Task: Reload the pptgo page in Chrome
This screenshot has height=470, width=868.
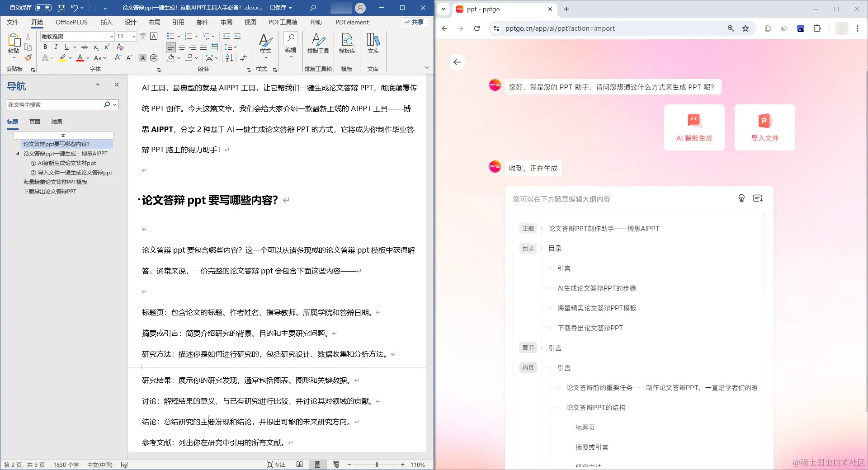Action: pyautogui.click(x=477, y=28)
